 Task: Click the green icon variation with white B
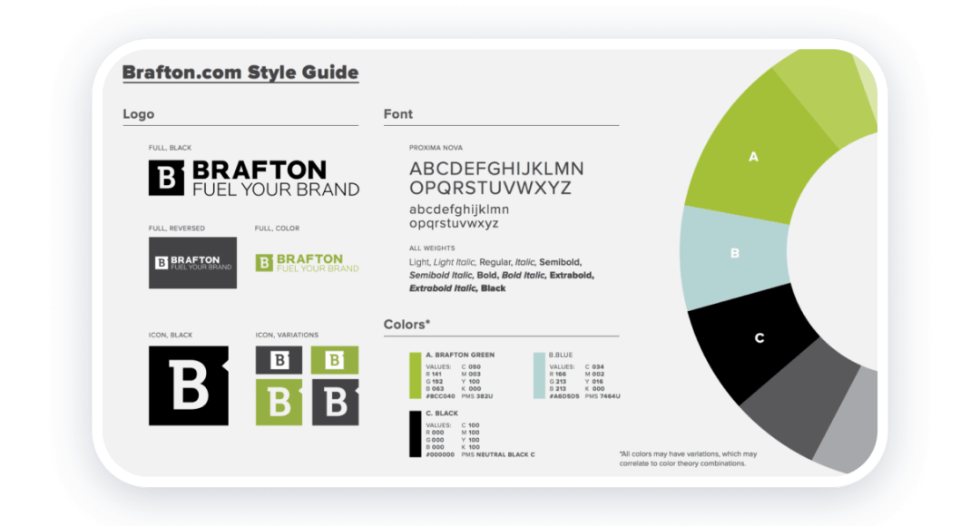tap(335, 360)
